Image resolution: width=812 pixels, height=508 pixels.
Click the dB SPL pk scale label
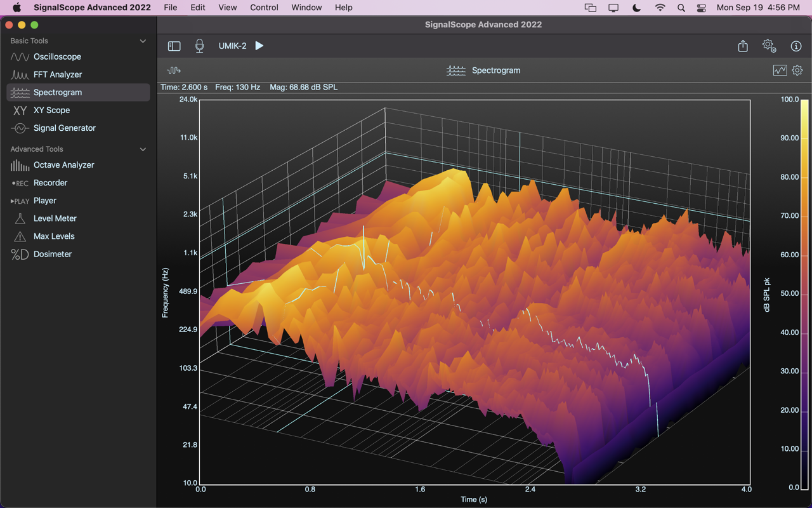(x=766, y=295)
